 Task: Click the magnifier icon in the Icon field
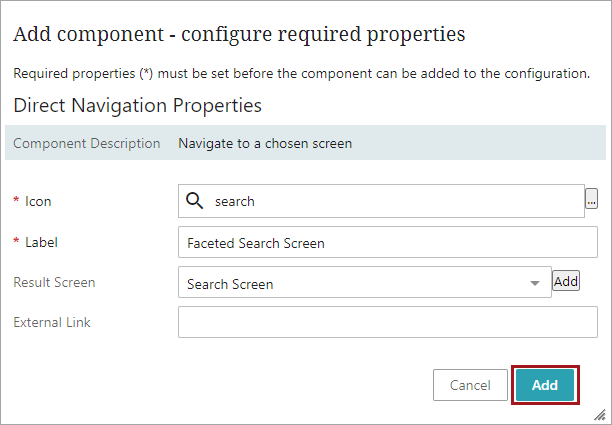click(195, 201)
